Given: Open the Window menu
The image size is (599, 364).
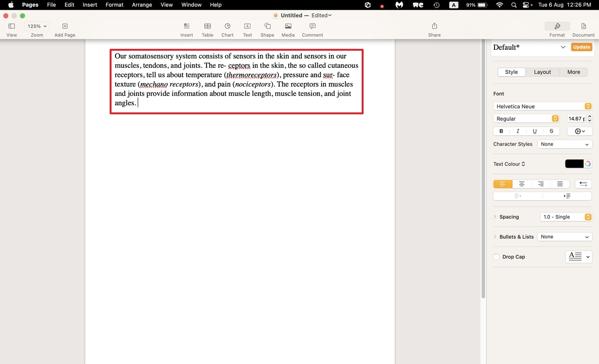Looking at the screenshot, I should (191, 5).
